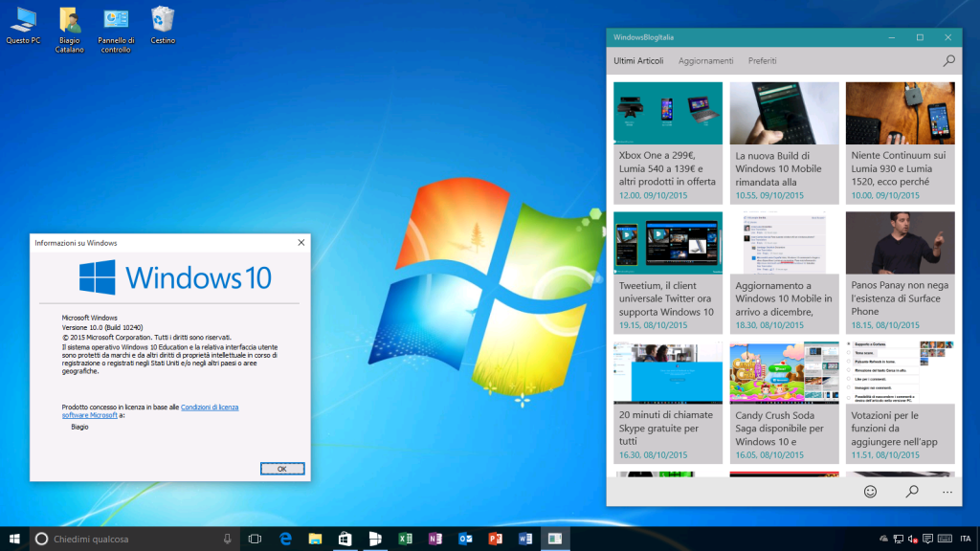Open Word from the taskbar
Screen dimensions: 980x551
pyautogui.click(x=525, y=539)
